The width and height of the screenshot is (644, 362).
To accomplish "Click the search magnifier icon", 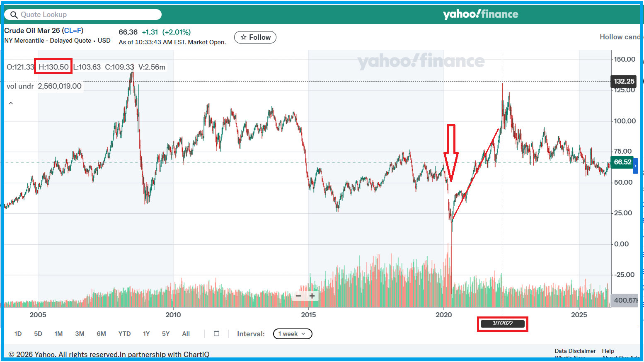I will point(14,15).
